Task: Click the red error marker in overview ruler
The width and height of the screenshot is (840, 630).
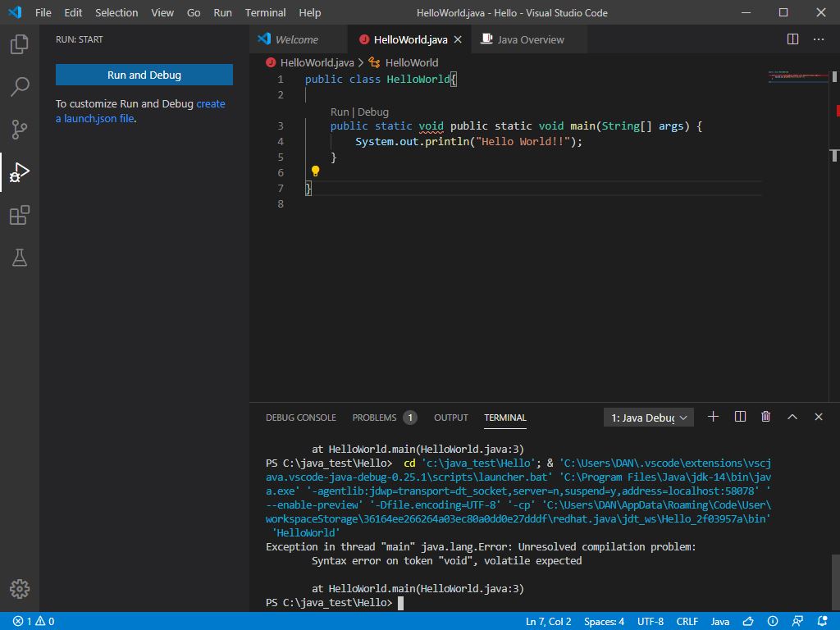Action: click(x=838, y=111)
